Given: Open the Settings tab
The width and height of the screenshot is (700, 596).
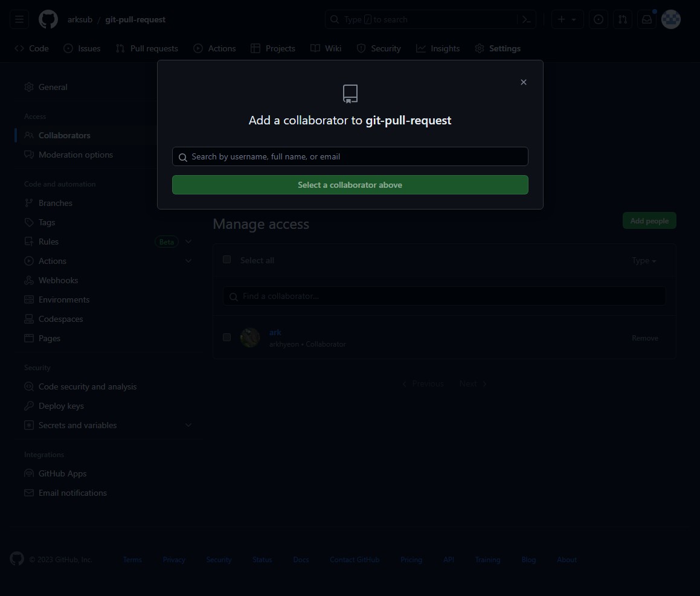Looking at the screenshot, I should pyautogui.click(x=498, y=48).
